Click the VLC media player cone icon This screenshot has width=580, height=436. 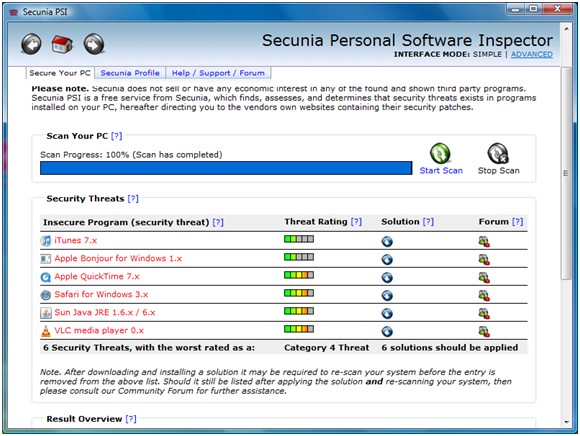point(45,331)
